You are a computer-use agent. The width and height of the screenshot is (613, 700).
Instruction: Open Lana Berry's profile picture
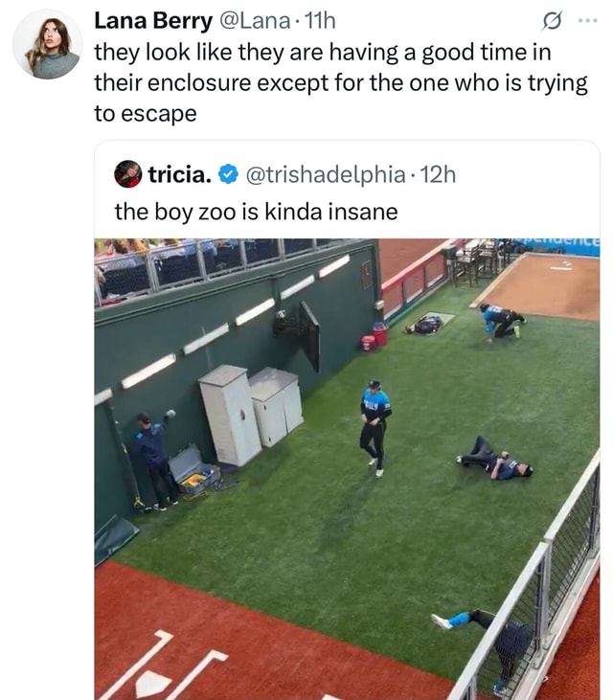coord(47,45)
